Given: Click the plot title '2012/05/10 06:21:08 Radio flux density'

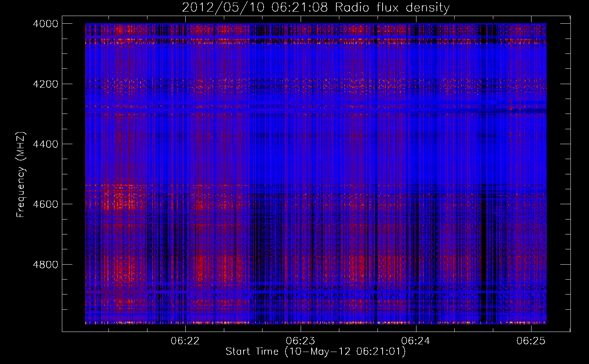Looking at the screenshot, I should click(x=316, y=7).
